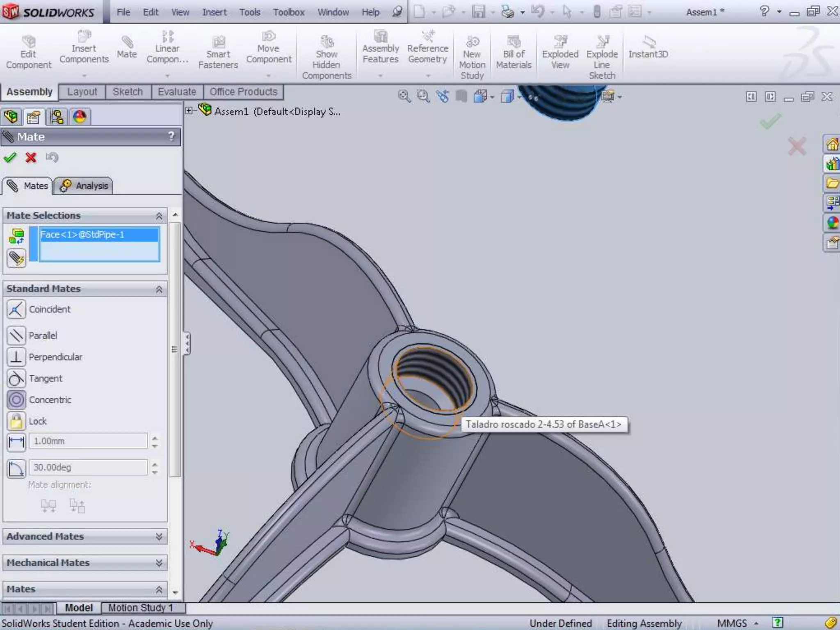
Task: Expand the Advanced Mates section
Action: click(159, 536)
